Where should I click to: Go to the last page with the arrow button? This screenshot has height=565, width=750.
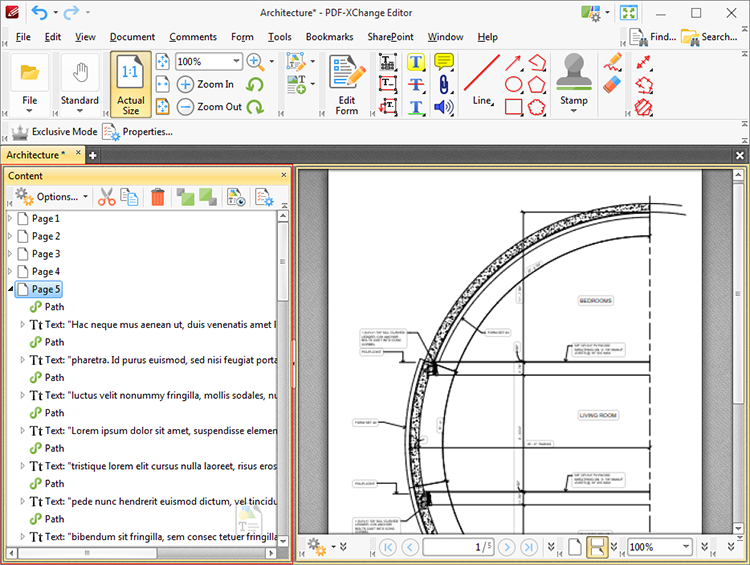(x=529, y=547)
